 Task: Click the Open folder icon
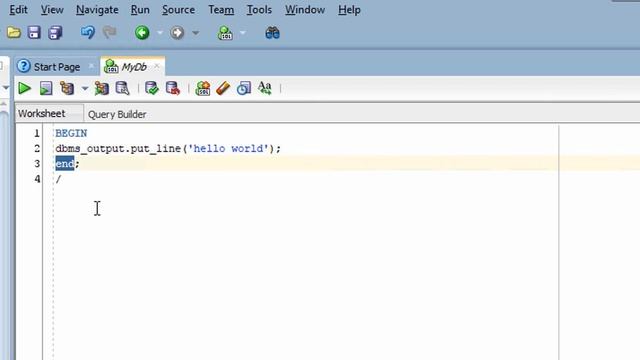[13, 33]
